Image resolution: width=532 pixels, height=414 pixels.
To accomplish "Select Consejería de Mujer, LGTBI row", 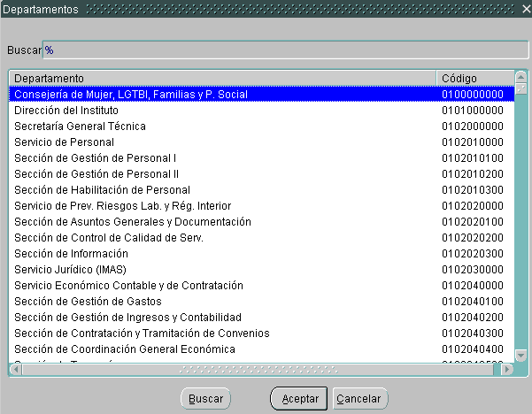I will pos(131,94).
